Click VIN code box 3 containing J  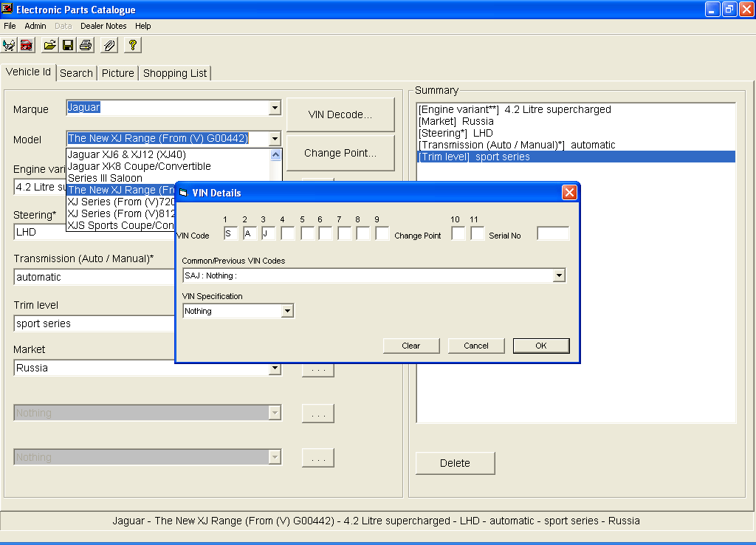coord(268,234)
